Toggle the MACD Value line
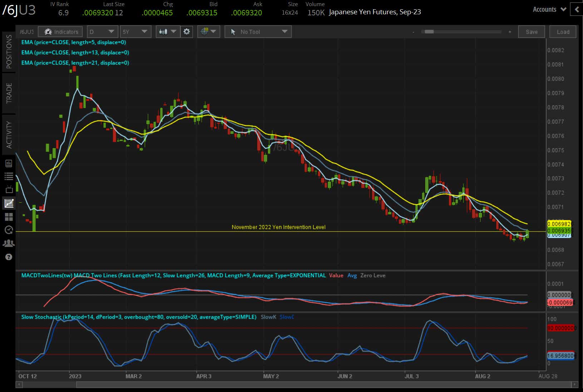 [x=336, y=276]
